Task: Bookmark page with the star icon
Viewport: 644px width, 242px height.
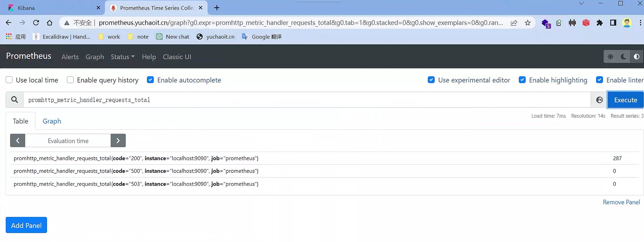Action: [x=528, y=23]
